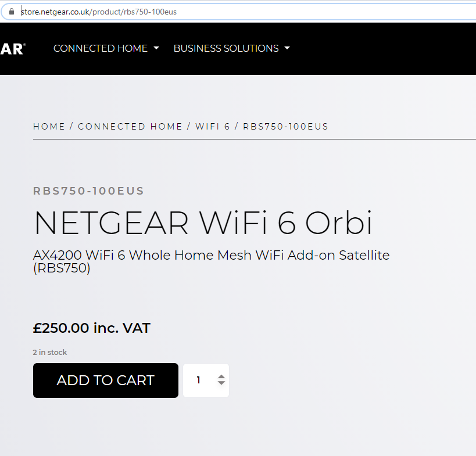
Task: Click the NETGEAR logo in header
Action: click(12, 49)
